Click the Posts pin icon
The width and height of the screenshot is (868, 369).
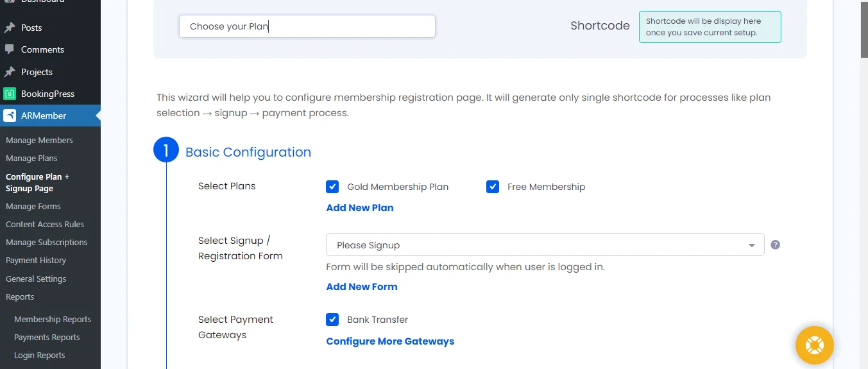(10, 28)
